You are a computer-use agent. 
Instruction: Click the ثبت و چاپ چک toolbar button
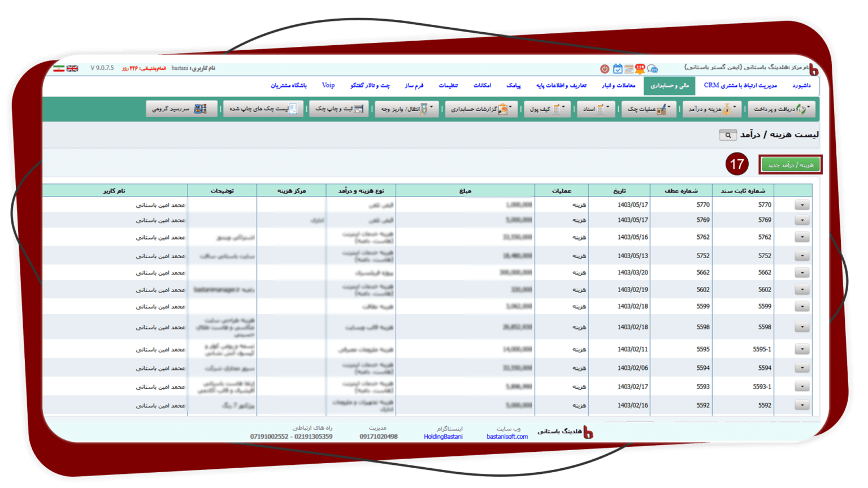(x=339, y=109)
